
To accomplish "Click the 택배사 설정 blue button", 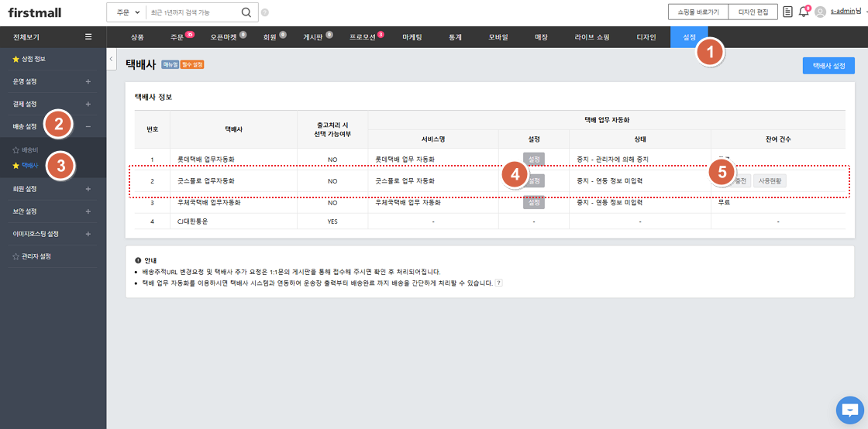I will click(x=828, y=66).
